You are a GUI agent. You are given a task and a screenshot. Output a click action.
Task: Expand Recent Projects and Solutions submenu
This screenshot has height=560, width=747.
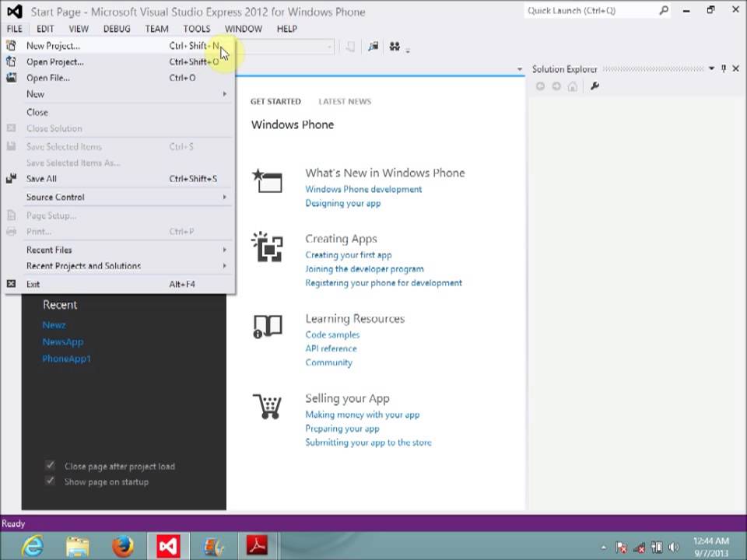pyautogui.click(x=119, y=266)
